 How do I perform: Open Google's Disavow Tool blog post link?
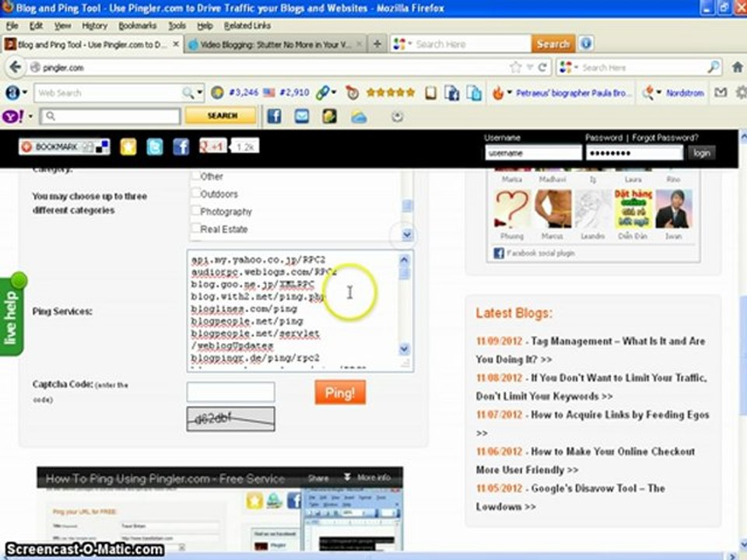coord(570,497)
